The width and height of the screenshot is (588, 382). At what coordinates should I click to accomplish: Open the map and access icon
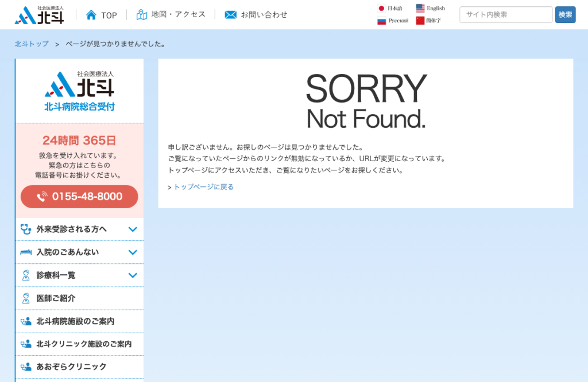(x=141, y=14)
